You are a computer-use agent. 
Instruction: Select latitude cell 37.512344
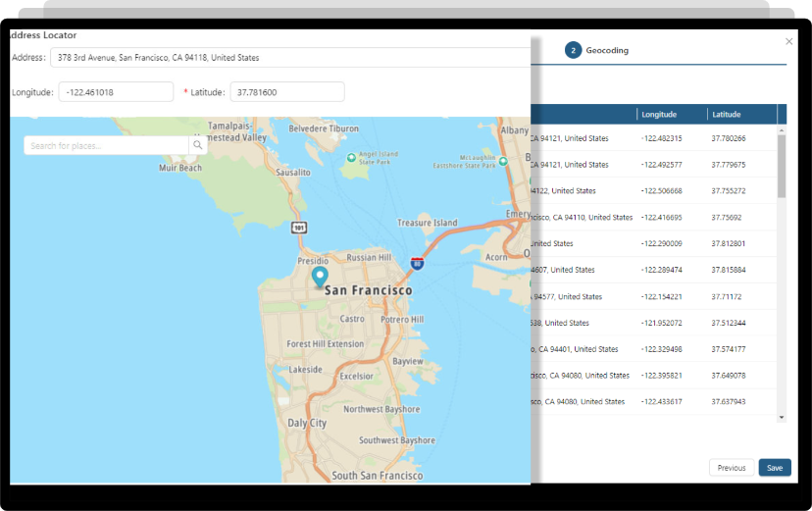click(728, 323)
